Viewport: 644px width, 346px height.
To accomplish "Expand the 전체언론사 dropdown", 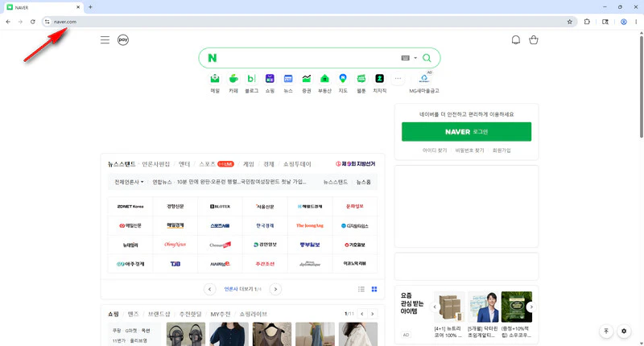I will coord(129,182).
